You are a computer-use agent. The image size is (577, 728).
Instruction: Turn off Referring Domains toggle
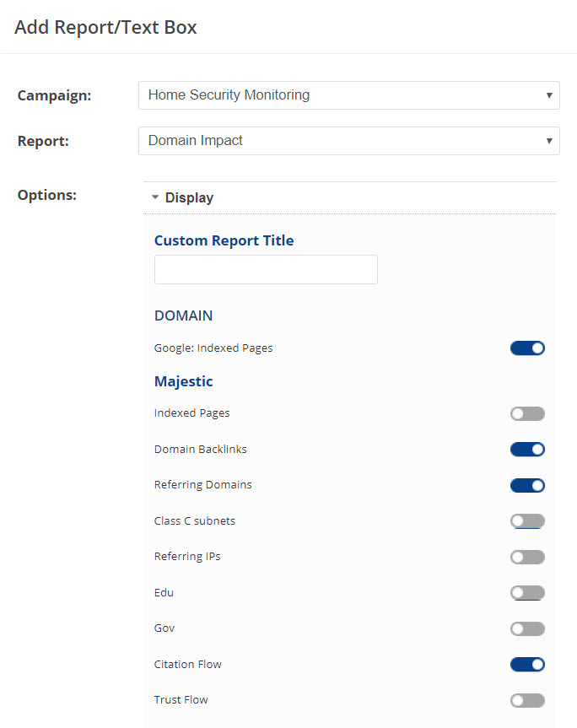(527, 485)
